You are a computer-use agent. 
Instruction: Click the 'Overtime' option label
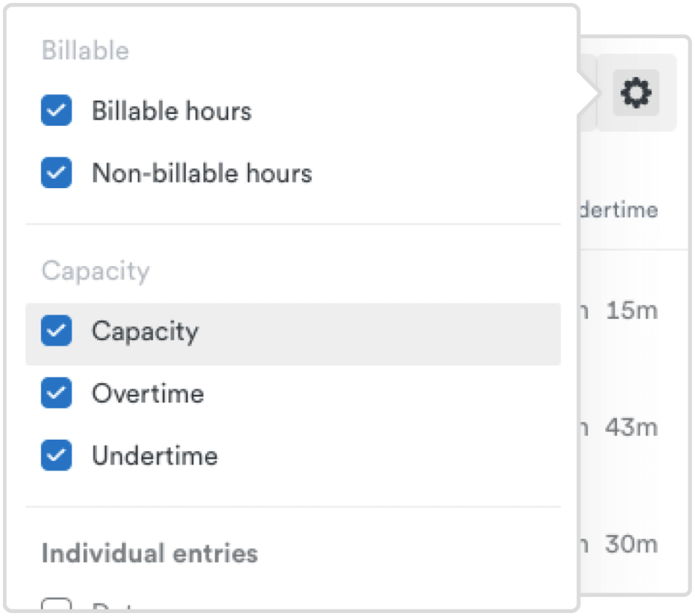(148, 393)
